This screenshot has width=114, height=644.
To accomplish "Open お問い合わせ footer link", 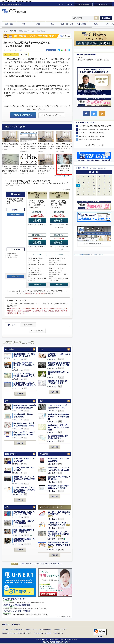I will coord(58,633).
